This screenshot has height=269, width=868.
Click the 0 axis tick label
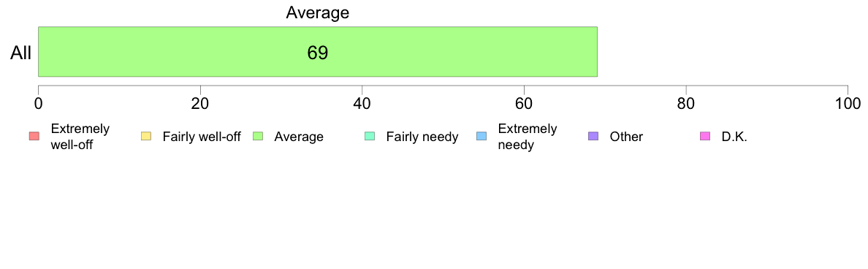(38, 104)
